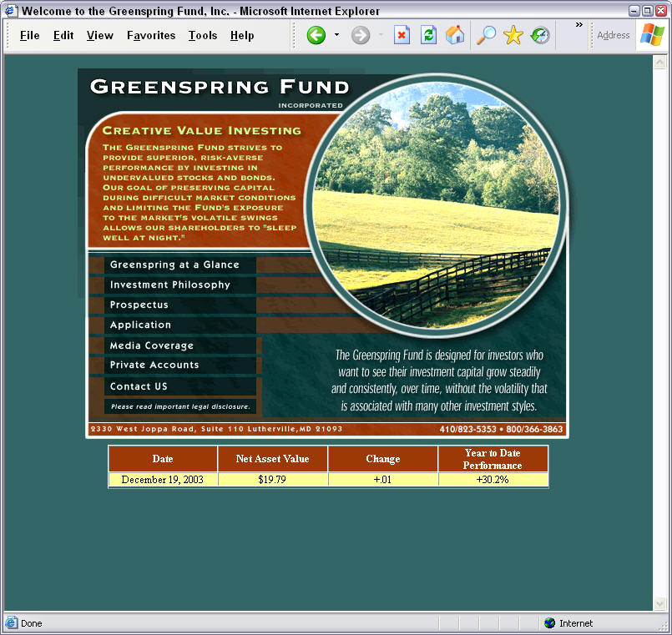The width and height of the screenshot is (672, 635).
Task: Open the Favorites menu
Action: coord(151,36)
